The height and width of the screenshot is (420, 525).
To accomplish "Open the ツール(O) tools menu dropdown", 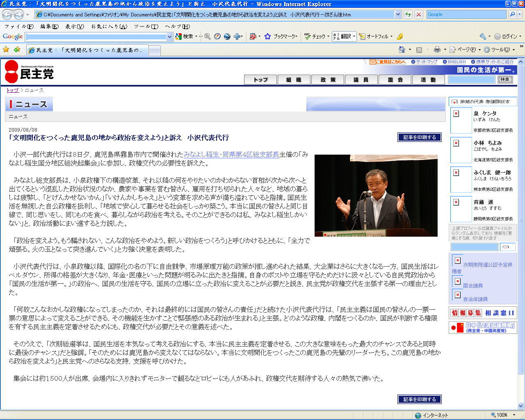I will click(x=500, y=50).
